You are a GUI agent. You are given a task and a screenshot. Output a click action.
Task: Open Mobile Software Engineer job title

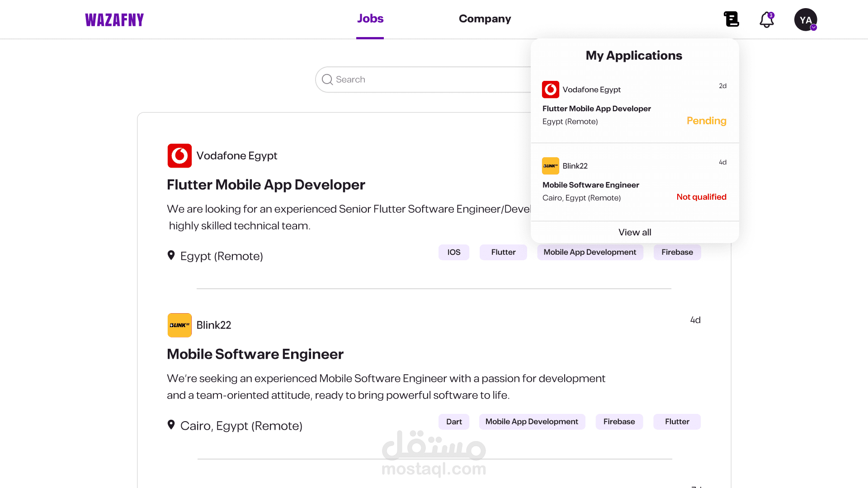[255, 354]
